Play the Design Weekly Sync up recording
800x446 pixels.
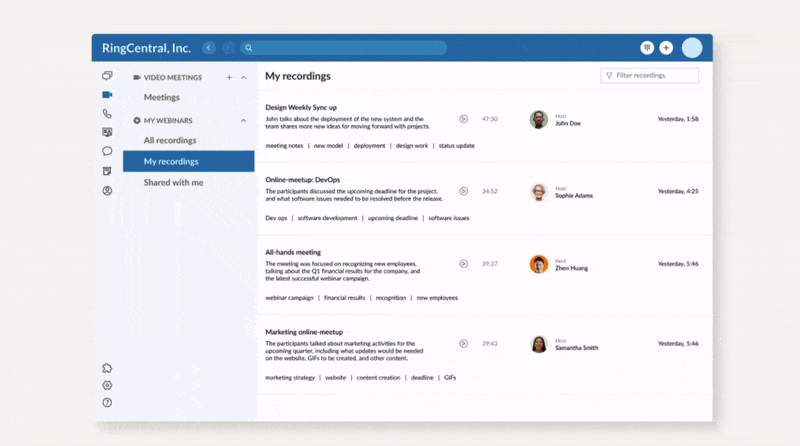[x=464, y=118]
